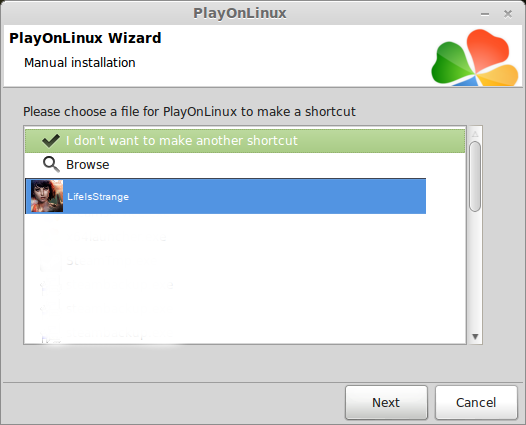526x425 pixels.
Task: Click the "Manual installation" subtitle
Action: (x=80, y=63)
